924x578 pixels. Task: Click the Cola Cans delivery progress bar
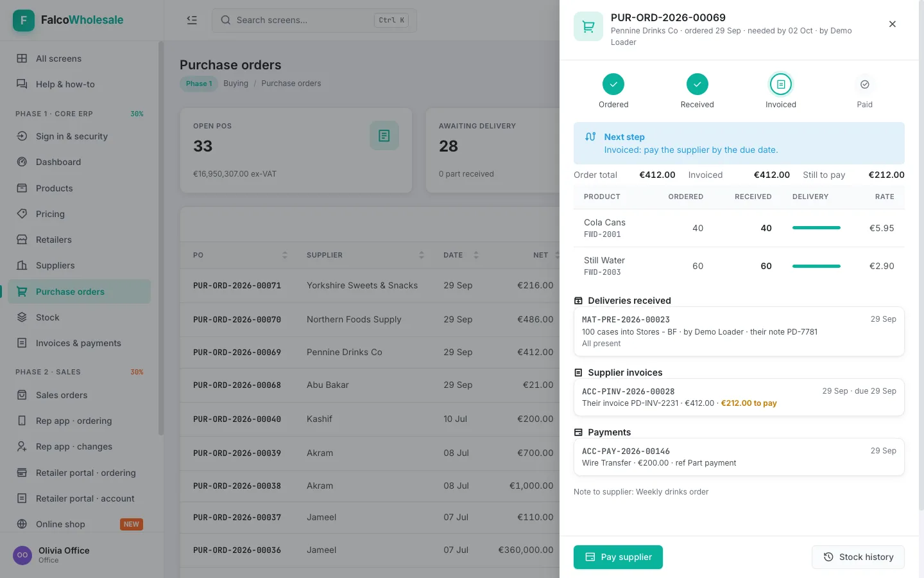[x=816, y=228]
